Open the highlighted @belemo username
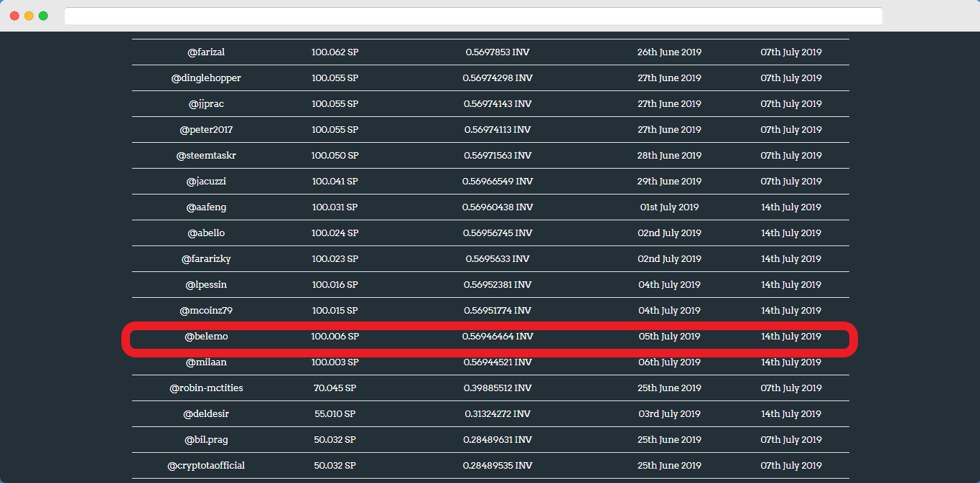Viewport: 980px width, 483px height. (206, 337)
